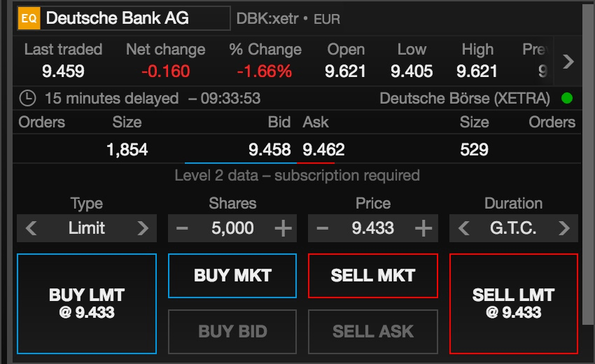Image resolution: width=595 pixels, height=364 pixels.
Task: Click the delayed-data clock icon
Action: 27,98
